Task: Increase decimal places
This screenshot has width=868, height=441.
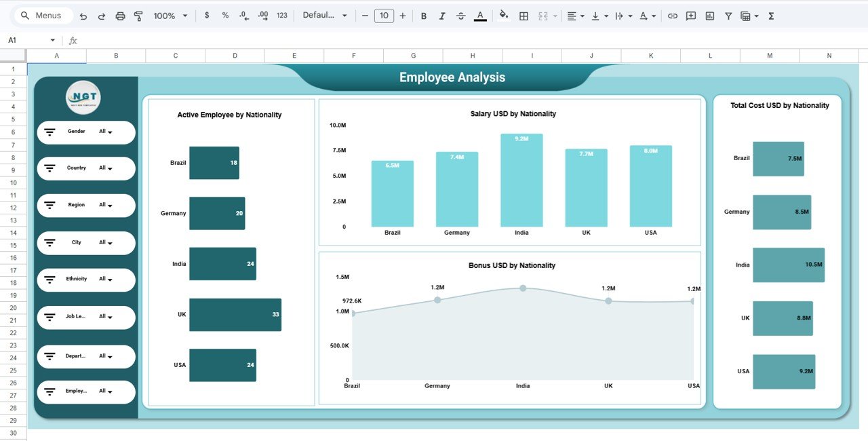Action: pyautogui.click(x=262, y=15)
